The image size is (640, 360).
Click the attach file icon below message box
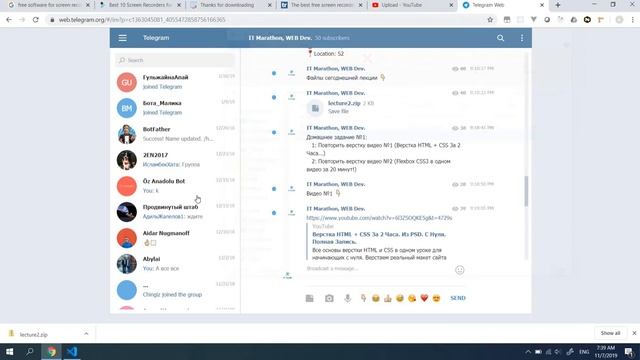click(x=310, y=298)
